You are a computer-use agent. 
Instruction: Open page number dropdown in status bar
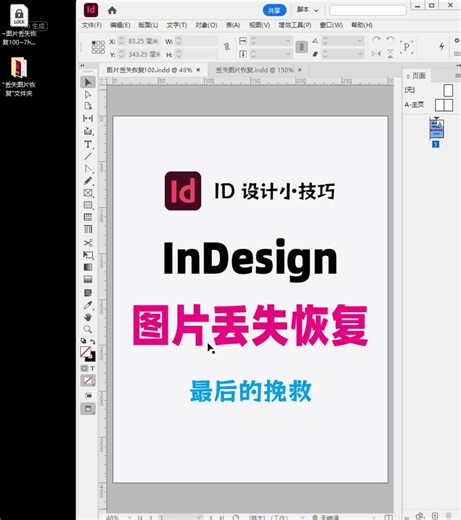(199, 517)
